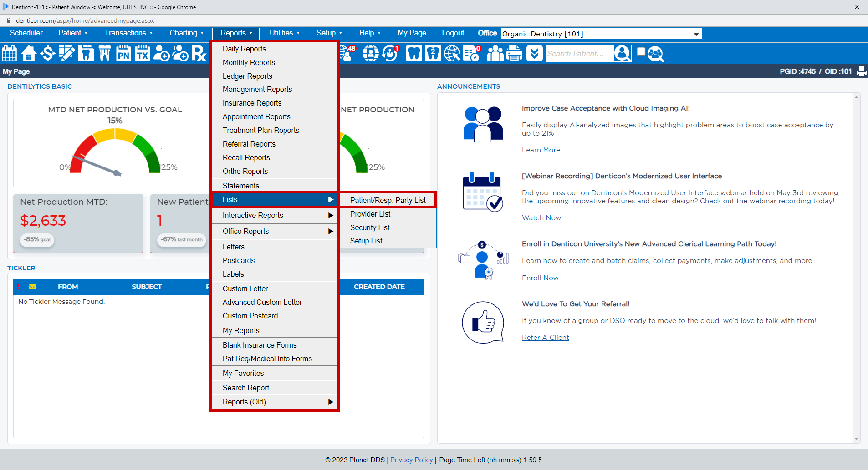Select Patient/Resp. Party List
Viewport: 868px width, 470px height.
pos(388,200)
